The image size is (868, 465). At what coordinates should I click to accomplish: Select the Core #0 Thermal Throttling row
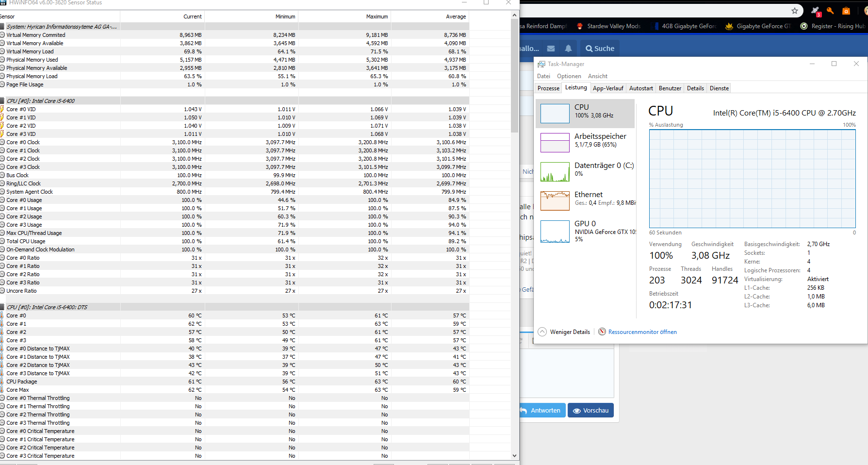coord(234,398)
